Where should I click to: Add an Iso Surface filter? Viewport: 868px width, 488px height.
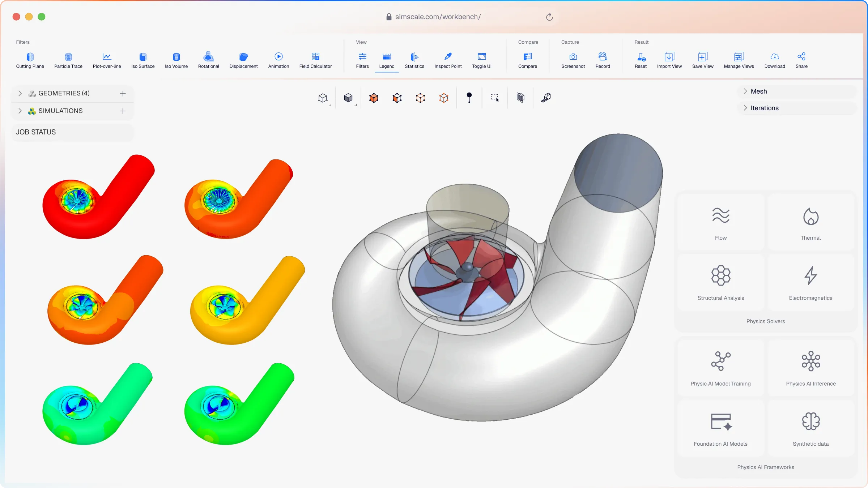(143, 60)
